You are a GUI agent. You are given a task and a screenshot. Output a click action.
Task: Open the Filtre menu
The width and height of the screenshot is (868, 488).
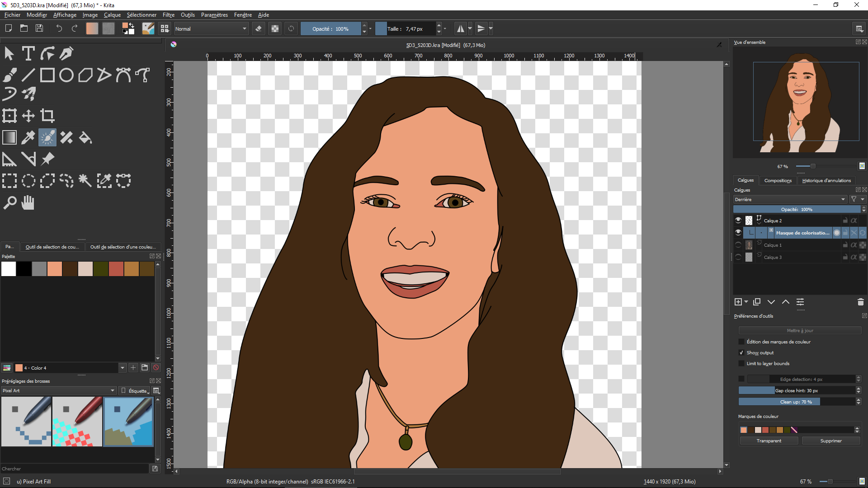tap(169, 15)
